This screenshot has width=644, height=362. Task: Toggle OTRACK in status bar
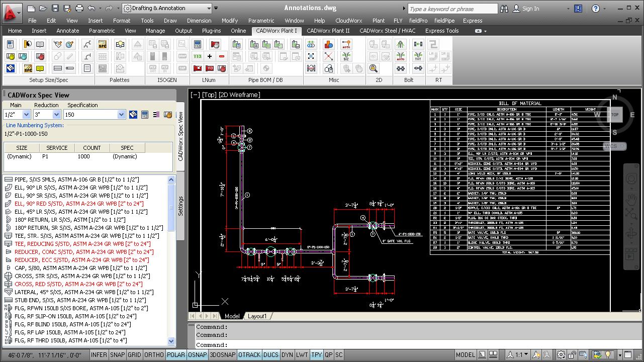click(249, 354)
